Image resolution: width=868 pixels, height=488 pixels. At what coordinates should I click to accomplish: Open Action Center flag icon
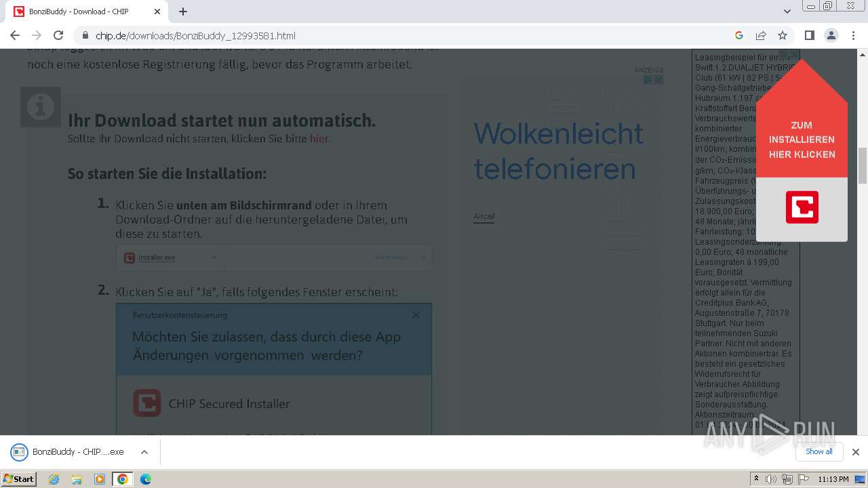804,479
